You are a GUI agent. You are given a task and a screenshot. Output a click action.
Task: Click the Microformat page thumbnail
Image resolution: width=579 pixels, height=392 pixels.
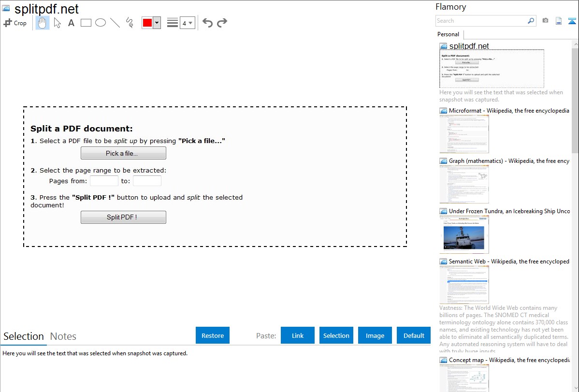[464, 134]
